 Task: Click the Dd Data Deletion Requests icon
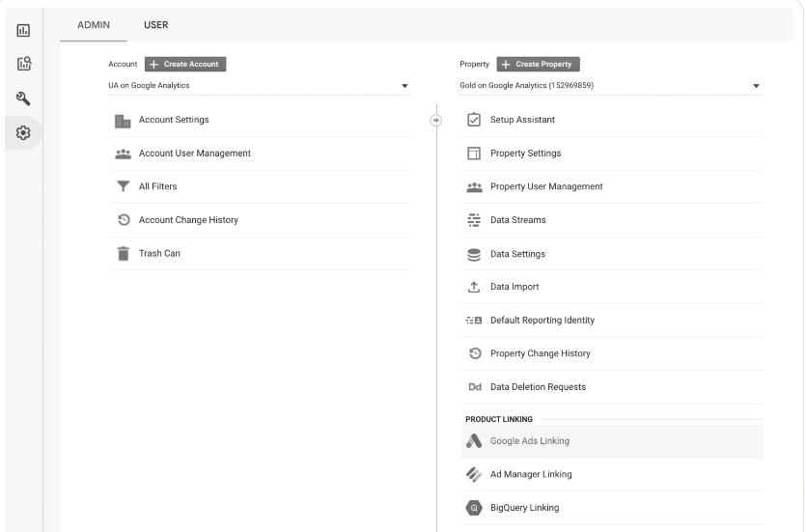[475, 387]
